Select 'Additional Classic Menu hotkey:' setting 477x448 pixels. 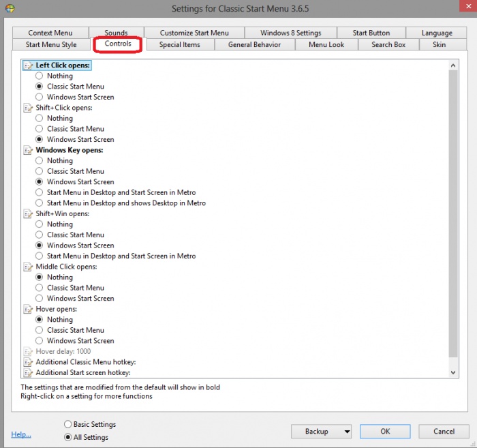pos(86,362)
